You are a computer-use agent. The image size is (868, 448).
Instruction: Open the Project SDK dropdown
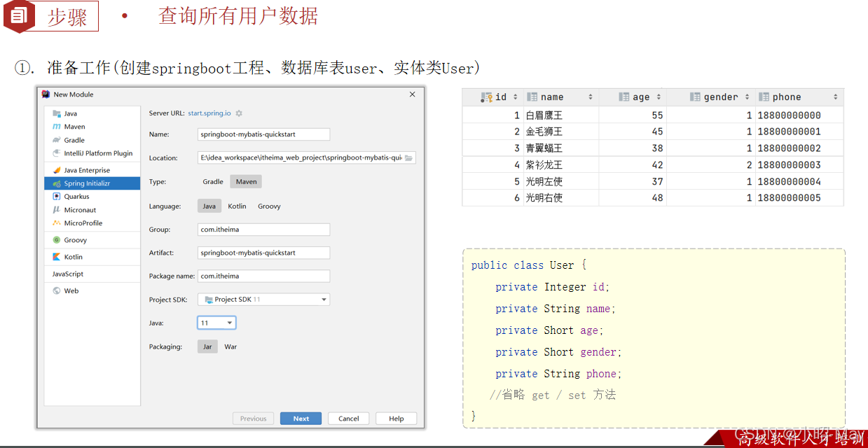[x=263, y=300]
